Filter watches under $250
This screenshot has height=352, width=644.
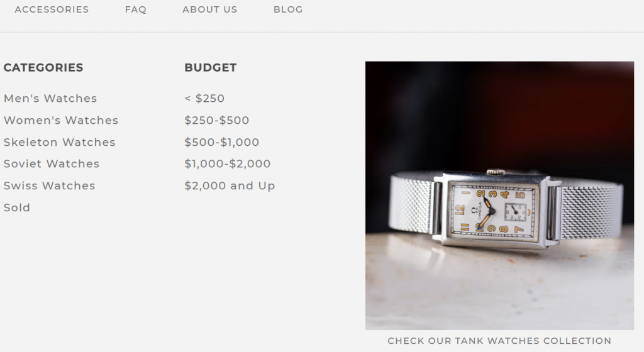(204, 99)
